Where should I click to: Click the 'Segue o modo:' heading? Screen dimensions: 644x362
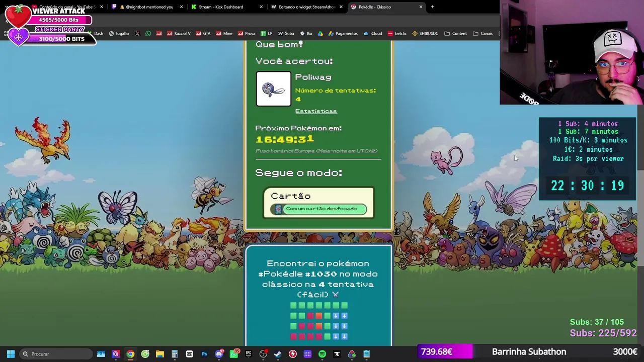point(299,173)
